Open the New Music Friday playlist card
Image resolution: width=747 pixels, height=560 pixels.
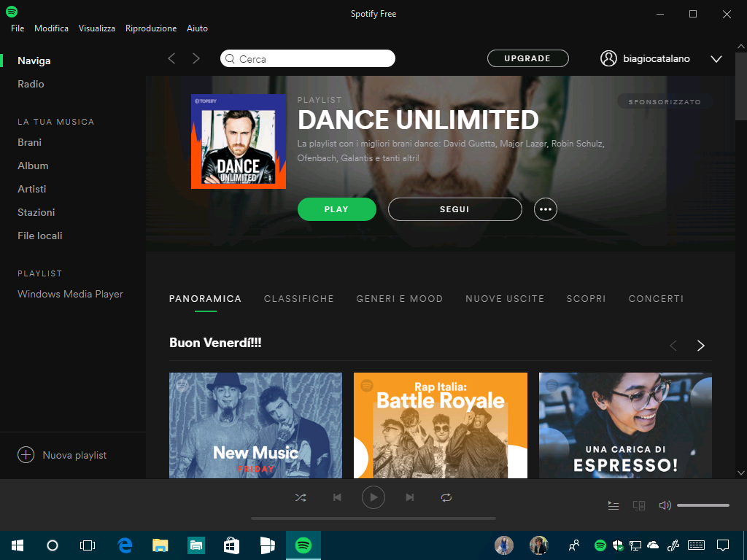255,425
